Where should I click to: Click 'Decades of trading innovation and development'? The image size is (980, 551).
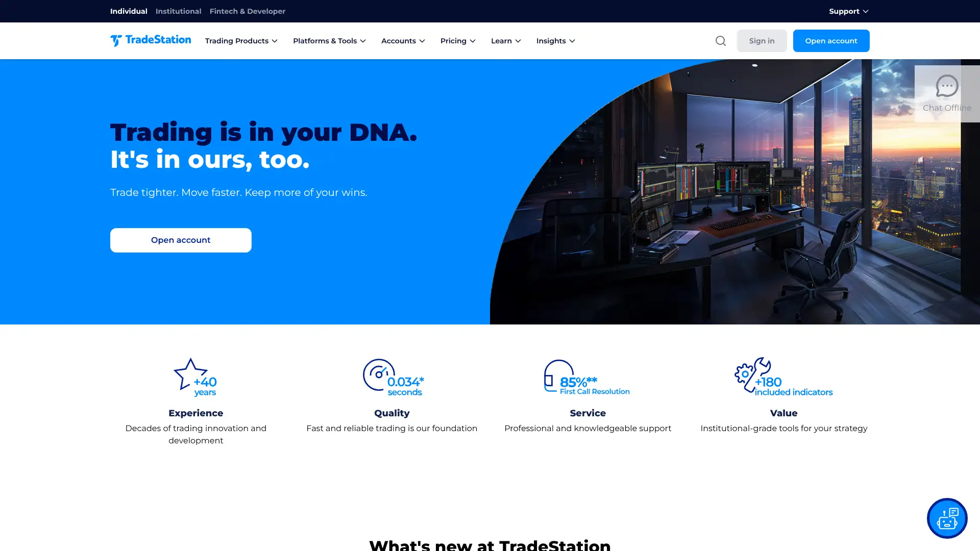pyautogui.click(x=196, y=435)
